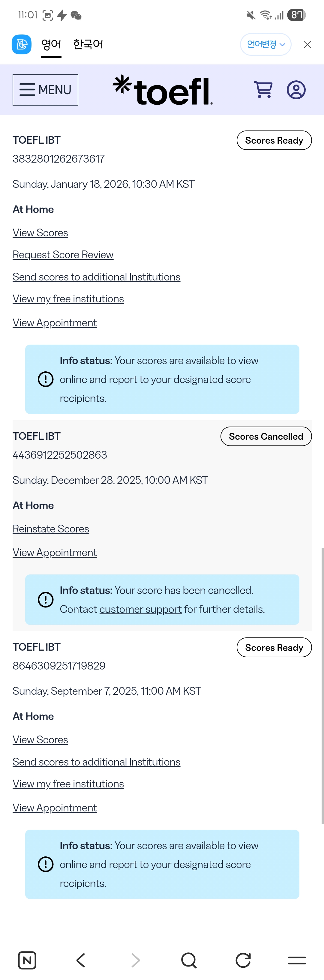The image size is (324, 980).
Task: Go back using the browser back arrow
Action: [x=81, y=960]
